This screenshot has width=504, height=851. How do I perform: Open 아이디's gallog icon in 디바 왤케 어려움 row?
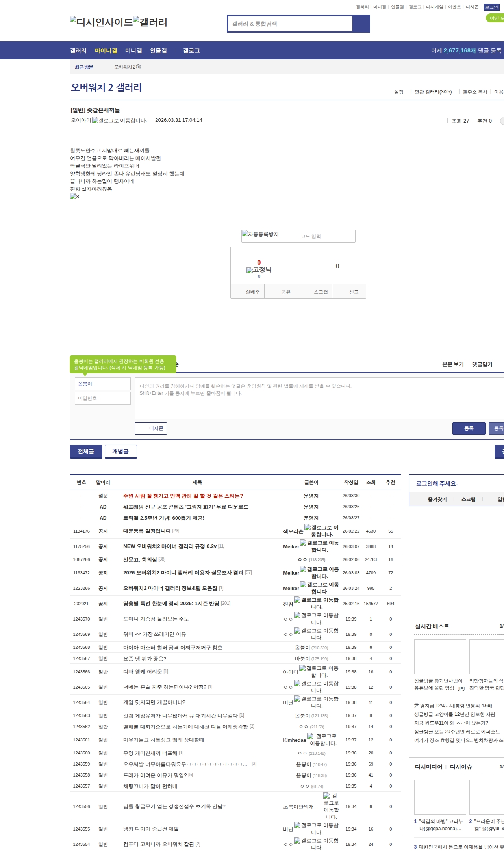(319, 671)
